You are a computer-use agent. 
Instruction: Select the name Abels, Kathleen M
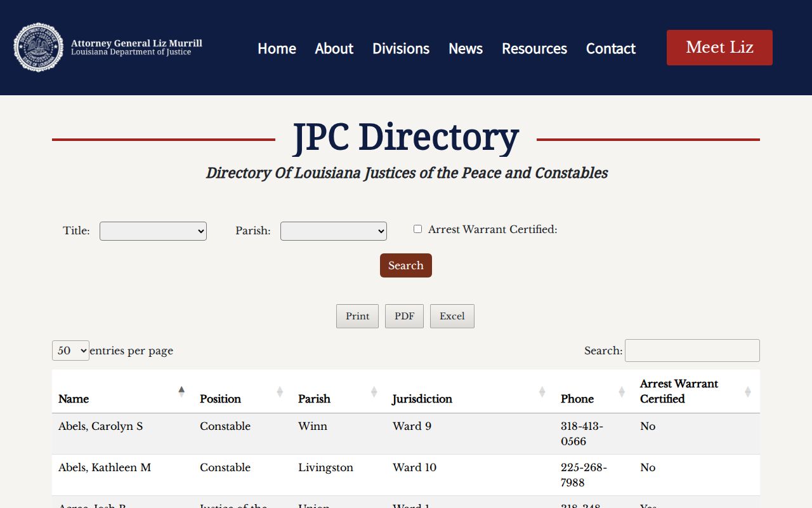pyautogui.click(x=105, y=467)
